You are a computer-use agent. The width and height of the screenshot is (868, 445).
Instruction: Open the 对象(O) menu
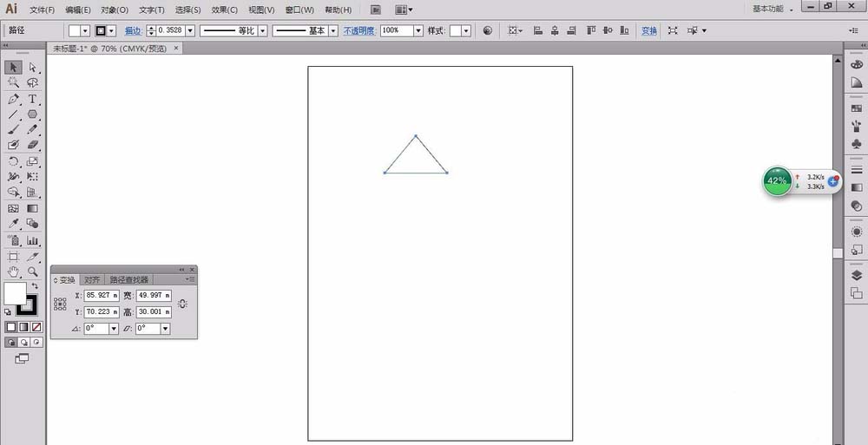(x=115, y=10)
